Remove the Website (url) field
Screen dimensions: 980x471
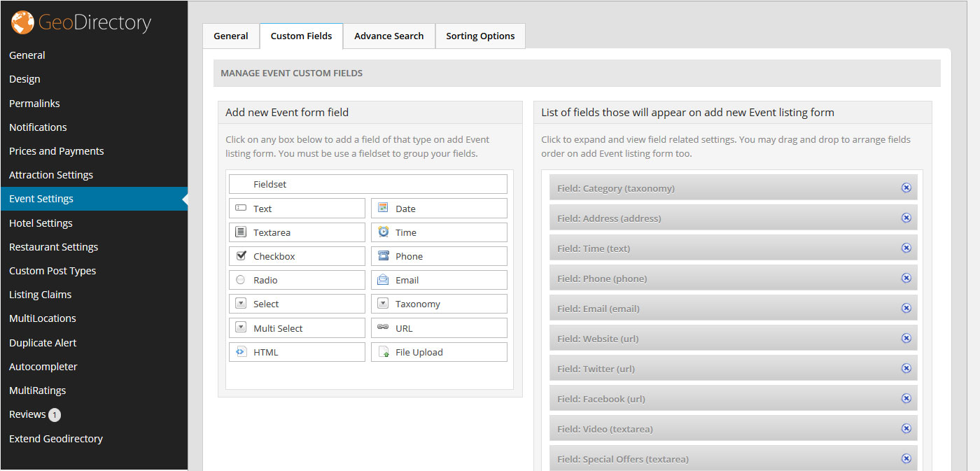pyautogui.click(x=906, y=338)
